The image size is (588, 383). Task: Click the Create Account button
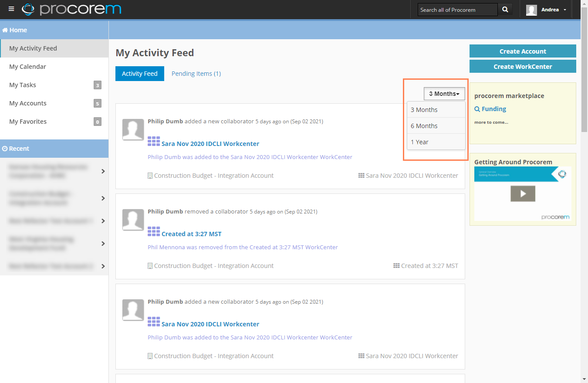coord(523,51)
